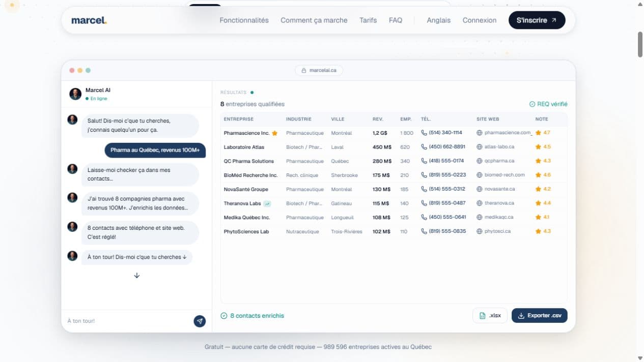Click the 8 contacts enrichis check icon
The width and height of the screenshot is (644, 362).
click(x=224, y=316)
